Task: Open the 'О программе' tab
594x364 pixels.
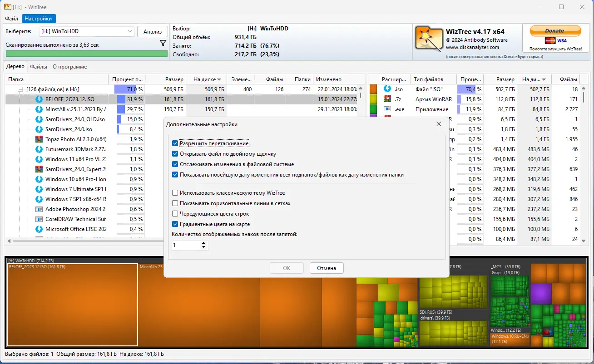Action: [69, 67]
